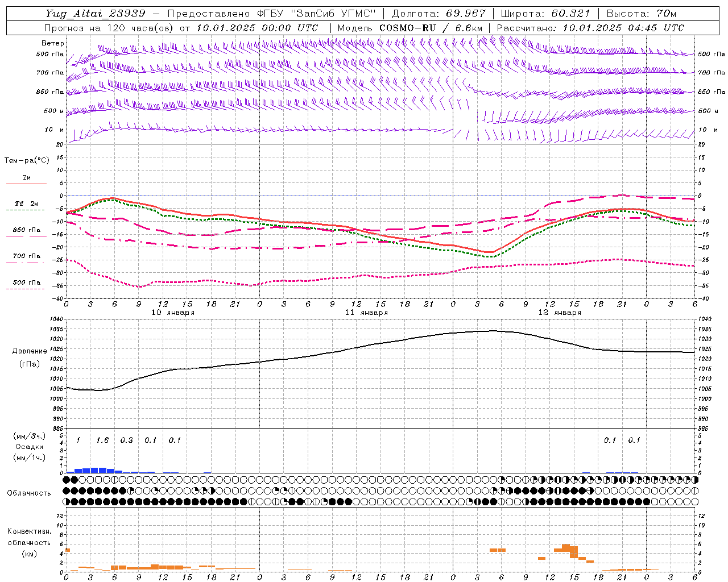The image size is (728, 582).
Task: Click the 10 января date label
Action: pos(173,313)
